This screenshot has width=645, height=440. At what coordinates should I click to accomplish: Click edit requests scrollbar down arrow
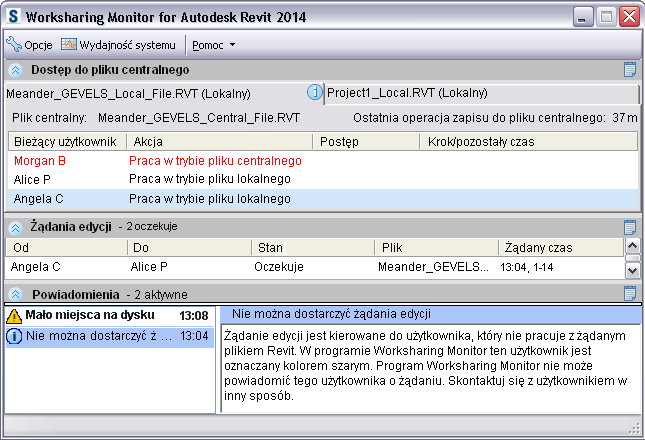tap(632, 271)
